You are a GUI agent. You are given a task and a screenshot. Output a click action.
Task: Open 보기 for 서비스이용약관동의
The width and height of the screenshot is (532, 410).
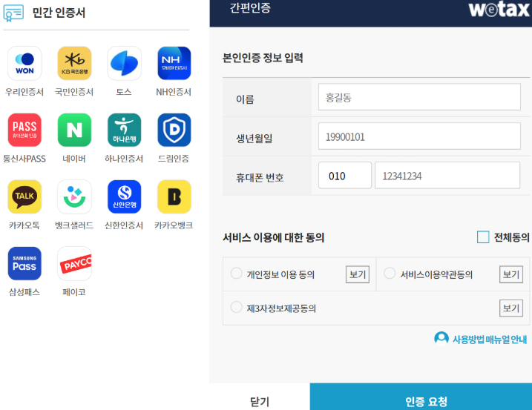pyautogui.click(x=511, y=274)
